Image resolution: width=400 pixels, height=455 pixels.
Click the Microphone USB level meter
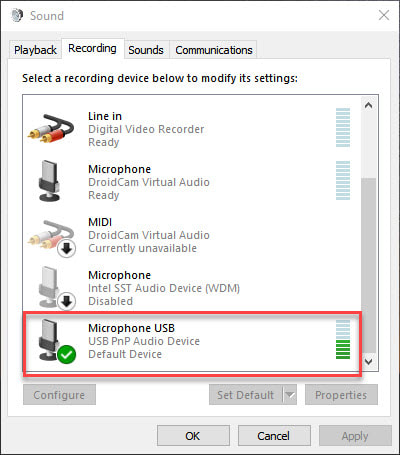tap(343, 340)
